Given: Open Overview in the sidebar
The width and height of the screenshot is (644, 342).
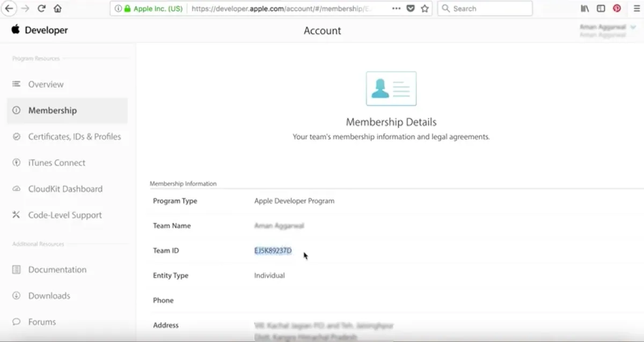Looking at the screenshot, I should [x=46, y=84].
